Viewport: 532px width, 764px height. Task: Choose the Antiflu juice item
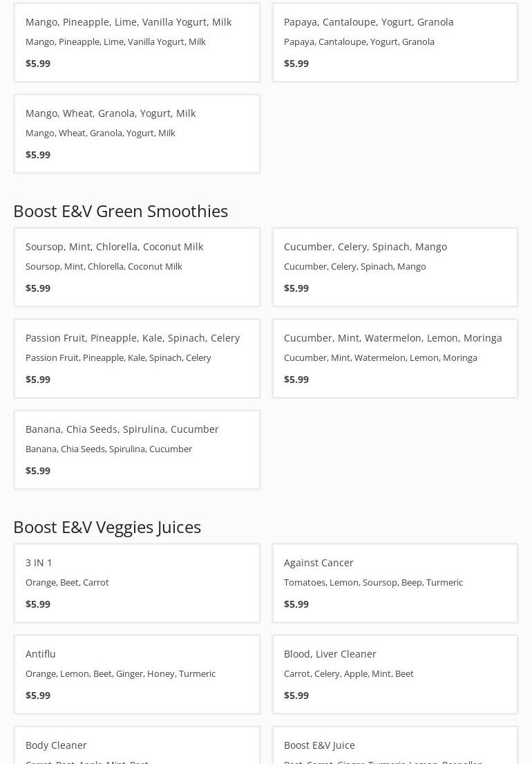pyautogui.click(x=41, y=654)
